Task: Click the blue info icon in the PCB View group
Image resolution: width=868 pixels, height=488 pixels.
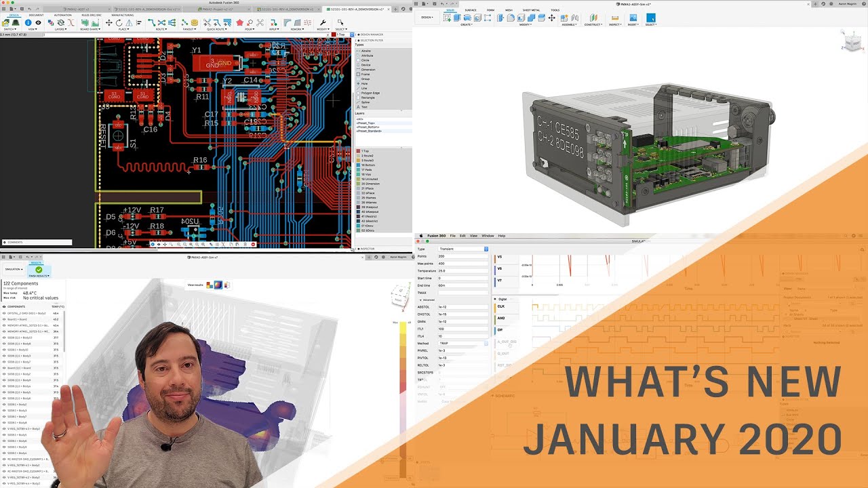Action: point(28,22)
